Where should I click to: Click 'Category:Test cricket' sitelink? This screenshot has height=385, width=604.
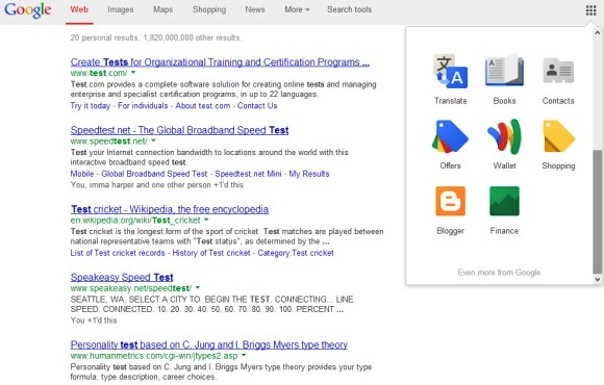point(295,253)
